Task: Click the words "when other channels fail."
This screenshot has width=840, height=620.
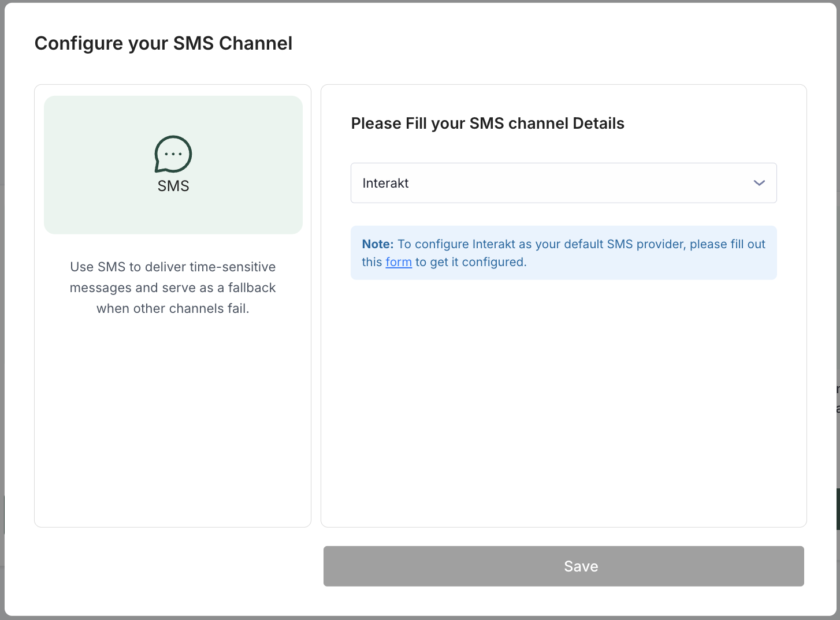Action: click(173, 308)
